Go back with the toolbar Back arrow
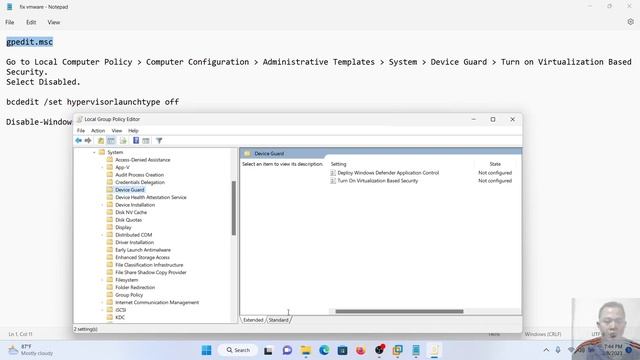The width and height of the screenshot is (640, 360). pos(78,140)
